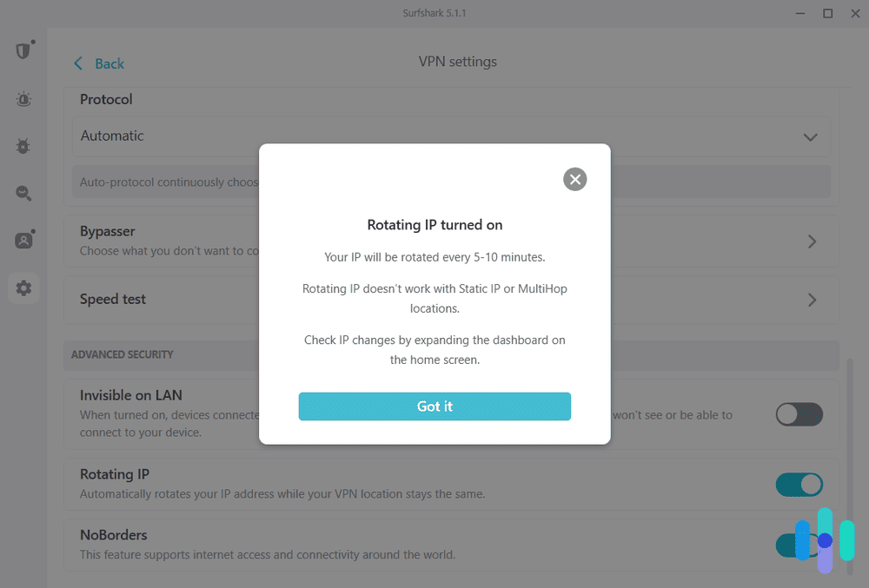Click the Back link
The height and width of the screenshot is (588, 869).
[106, 63]
